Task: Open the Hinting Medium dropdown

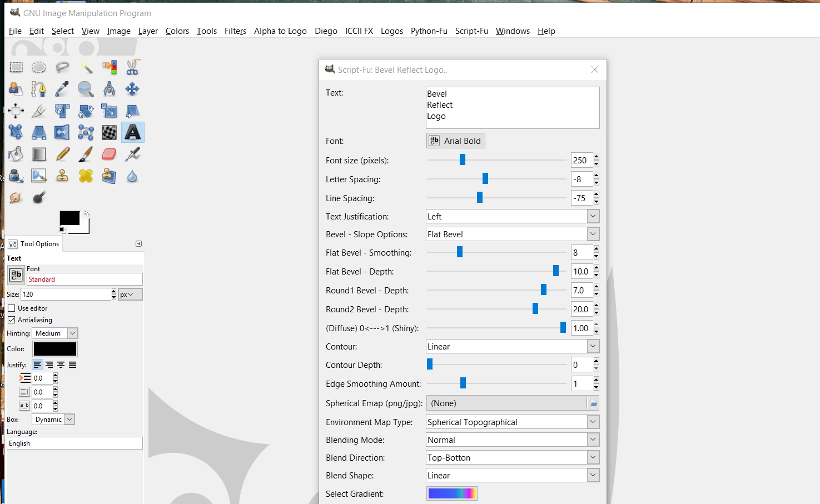Action: (55, 333)
